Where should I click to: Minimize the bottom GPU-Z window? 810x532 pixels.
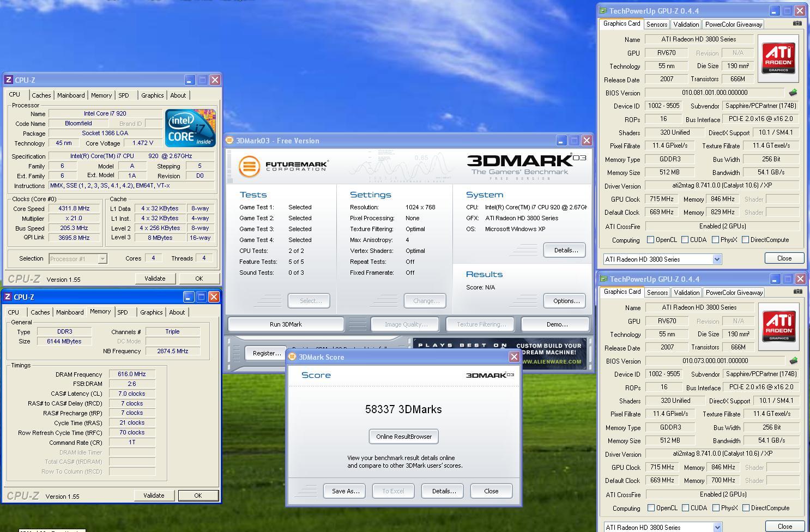pos(775,279)
